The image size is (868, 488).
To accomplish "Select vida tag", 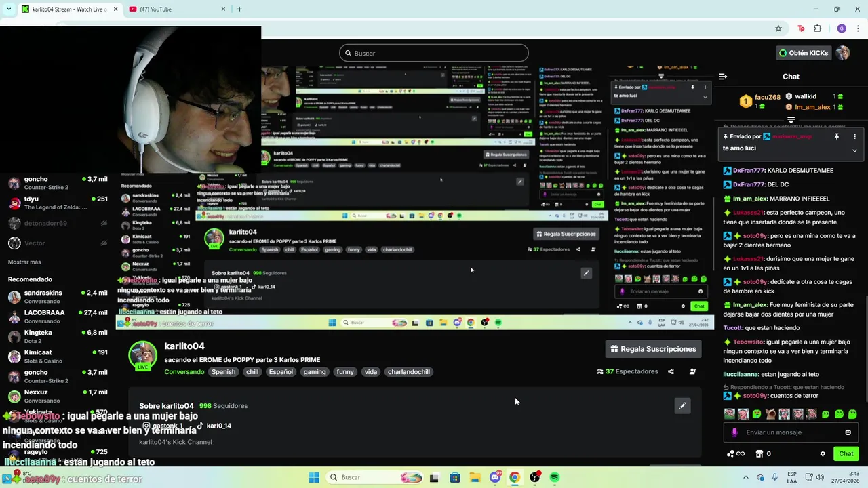I will [x=370, y=372].
